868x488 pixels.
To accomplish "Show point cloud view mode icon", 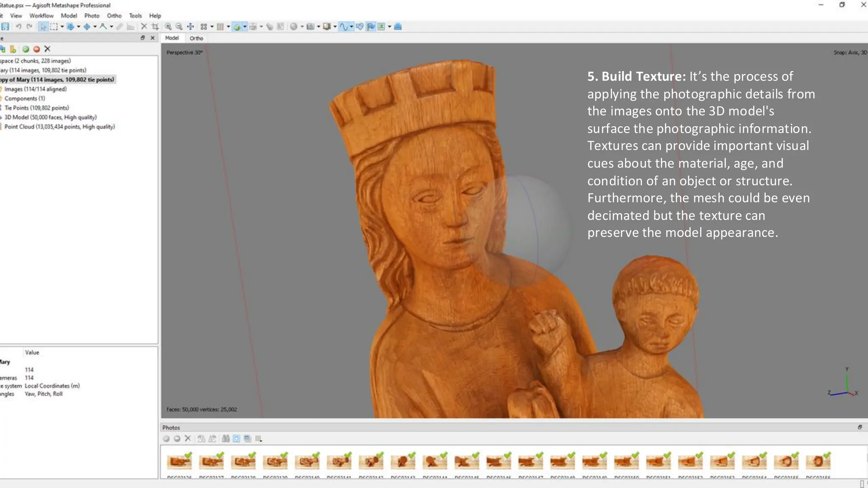I will click(220, 27).
